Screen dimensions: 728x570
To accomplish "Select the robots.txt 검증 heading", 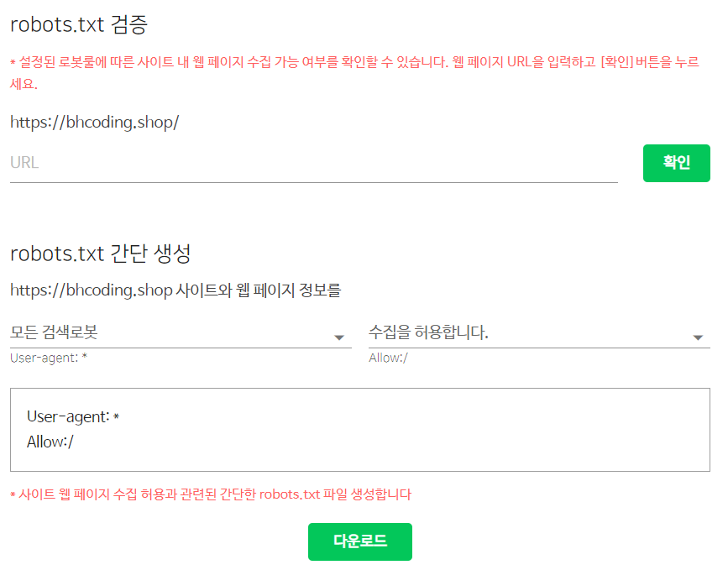I will [x=79, y=24].
